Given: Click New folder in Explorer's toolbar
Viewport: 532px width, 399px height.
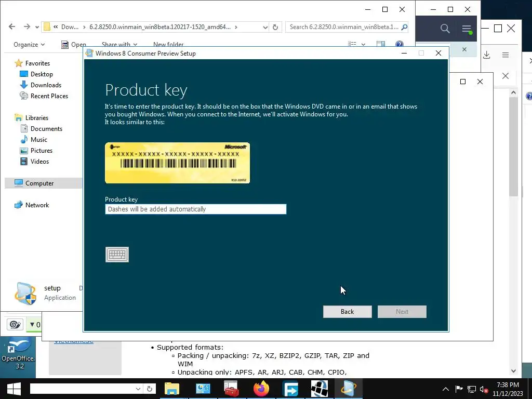Looking at the screenshot, I should (168, 45).
